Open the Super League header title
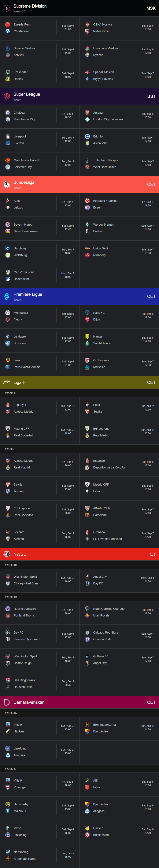 27,94
